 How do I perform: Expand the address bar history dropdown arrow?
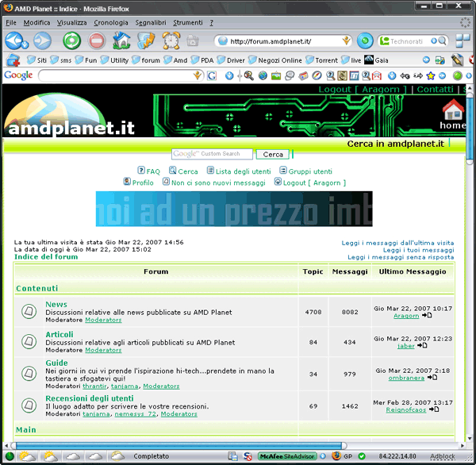pyautogui.click(x=346, y=40)
